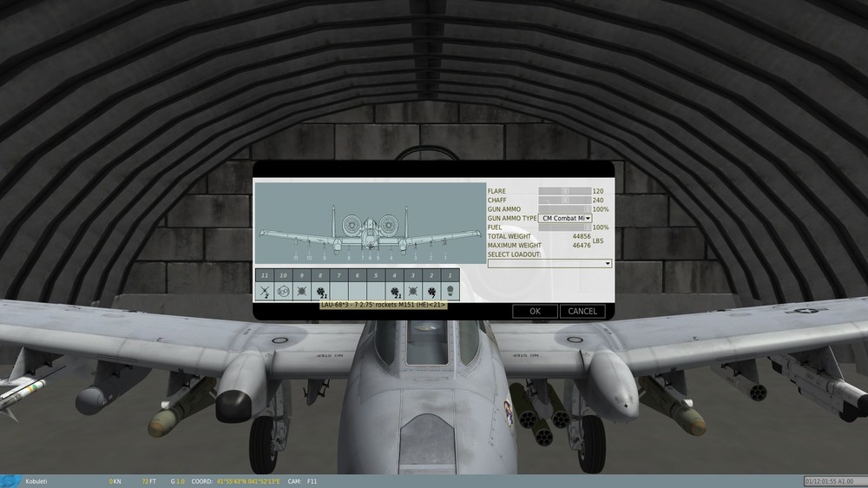This screenshot has height=488, width=868.
Task: Click the rocket pod icon on pylon 8
Action: pyautogui.click(x=320, y=291)
